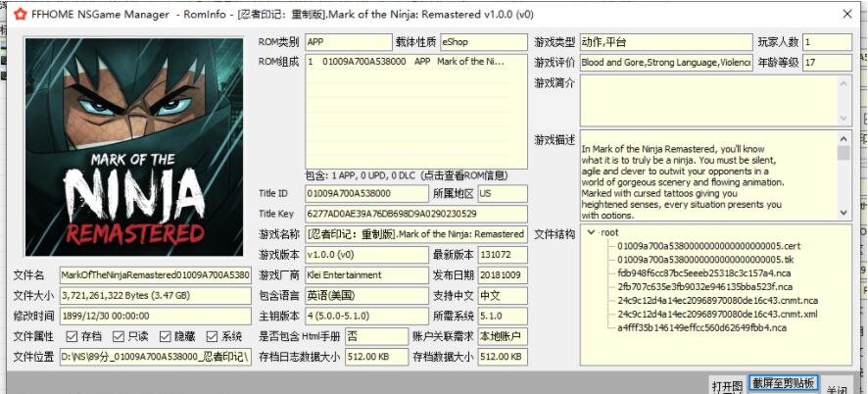Click the 玩家人数 field
Screen dimensions: 868x394
point(827,42)
